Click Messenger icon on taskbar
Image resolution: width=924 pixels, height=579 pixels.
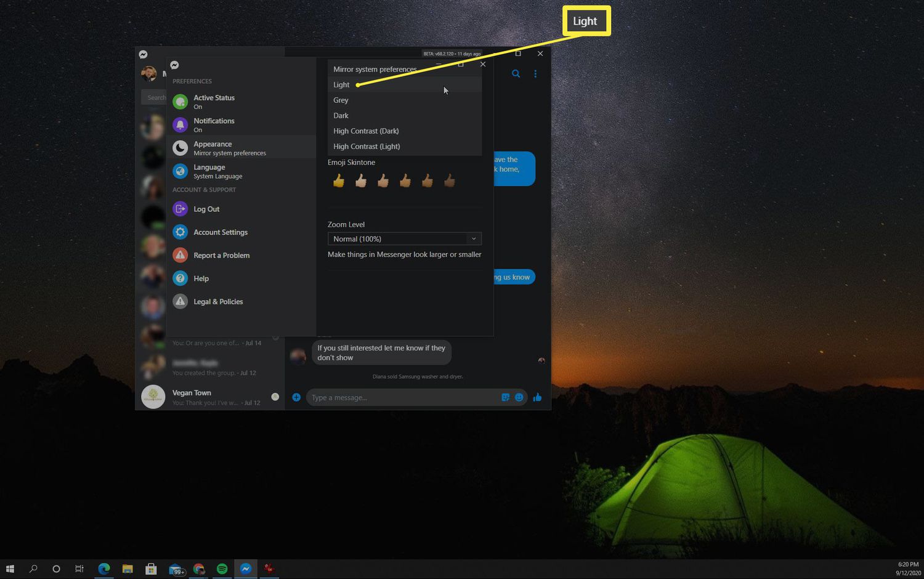click(x=246, y=569)
